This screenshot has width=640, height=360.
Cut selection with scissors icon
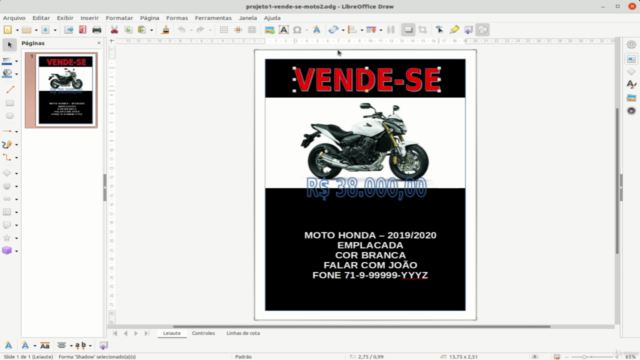114,30
